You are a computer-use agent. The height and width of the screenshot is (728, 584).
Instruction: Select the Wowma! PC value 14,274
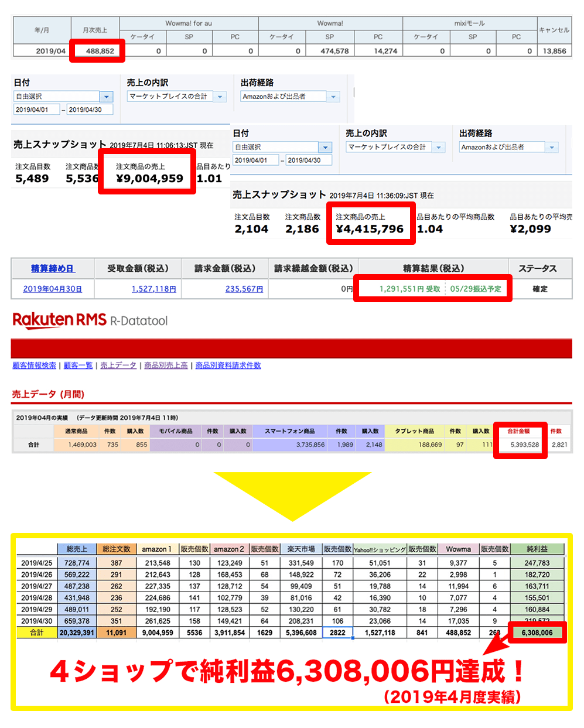click(x=385, y=51)
